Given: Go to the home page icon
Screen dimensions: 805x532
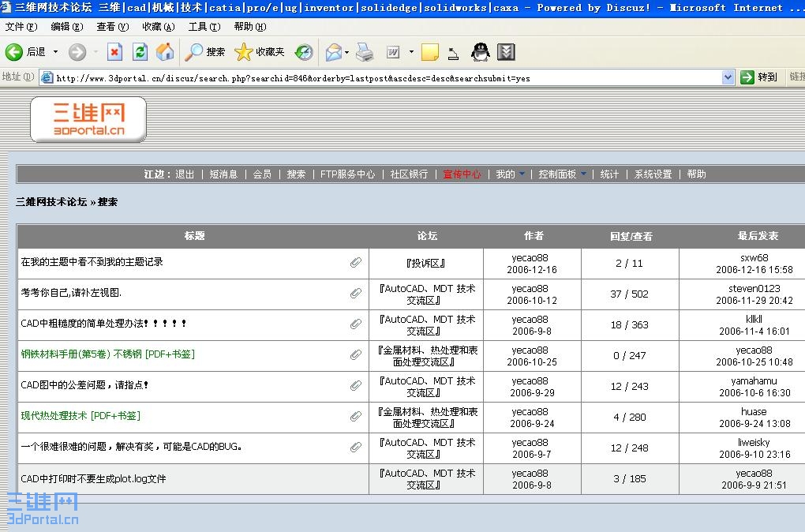Looking at the screenshot, I should pyautogui.click(x=165, y=52).
